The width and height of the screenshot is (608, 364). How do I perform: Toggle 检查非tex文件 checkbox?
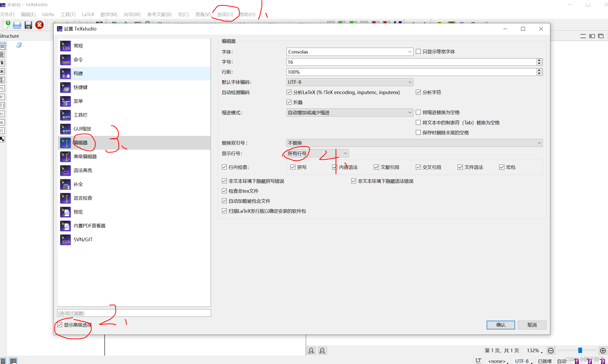click(224, 191)
